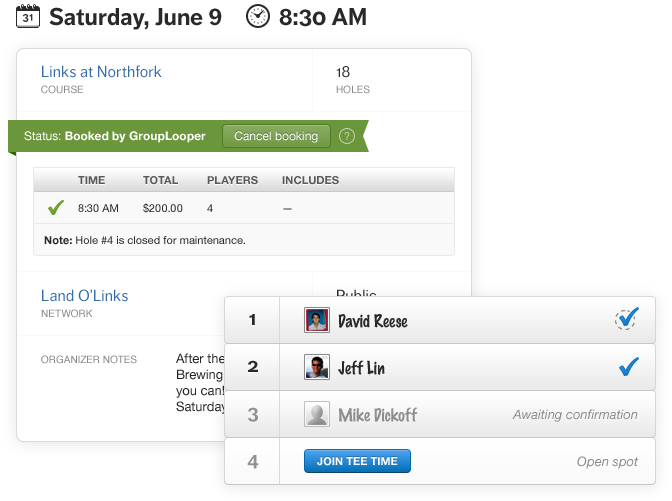Open David Reese's profile photo
This screenshot has height=501, width=672.
coord(316,321)
